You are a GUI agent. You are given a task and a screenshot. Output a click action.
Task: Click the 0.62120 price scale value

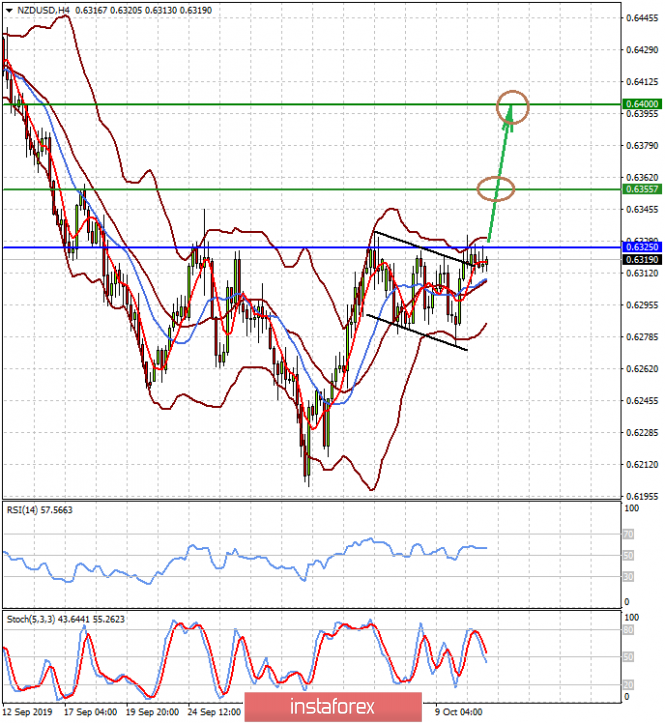(x=642, y=465)
